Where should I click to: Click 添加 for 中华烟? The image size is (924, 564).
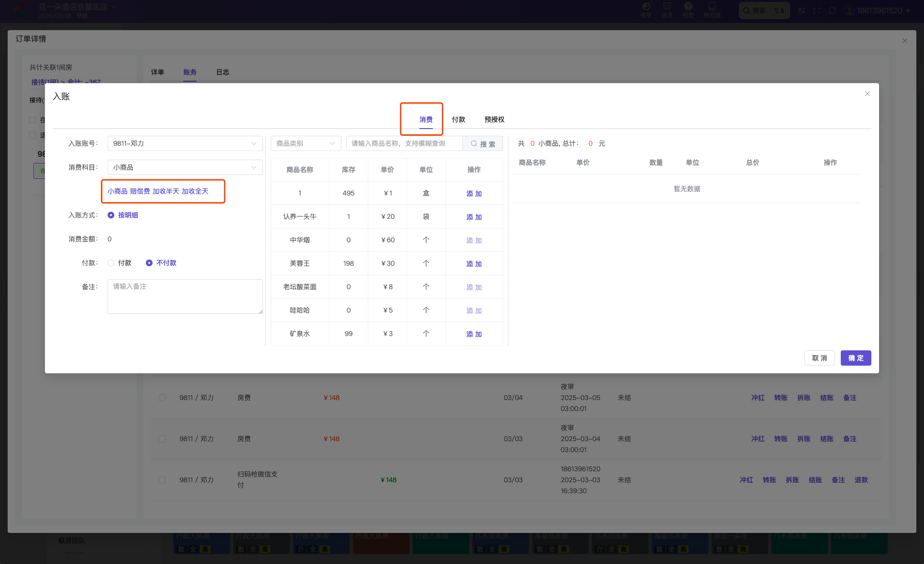(474, 240)
